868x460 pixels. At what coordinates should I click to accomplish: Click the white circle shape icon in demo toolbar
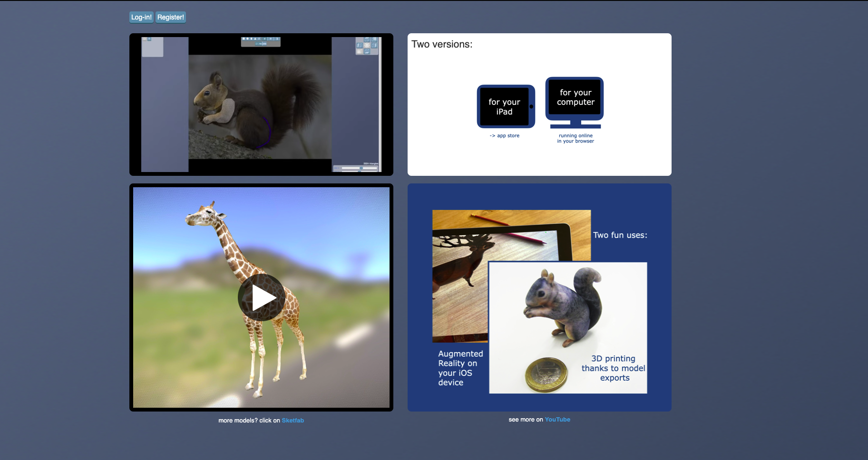pyautogui.click(x=248, y=38)
